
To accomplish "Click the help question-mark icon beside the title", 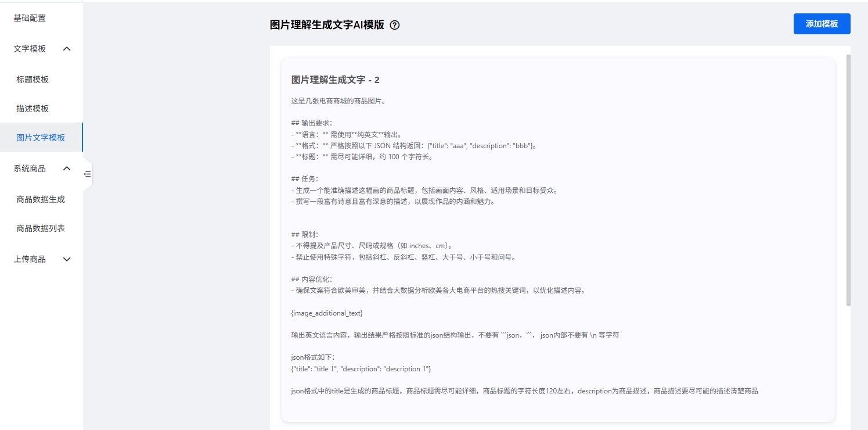I will [x=395, y=25].
